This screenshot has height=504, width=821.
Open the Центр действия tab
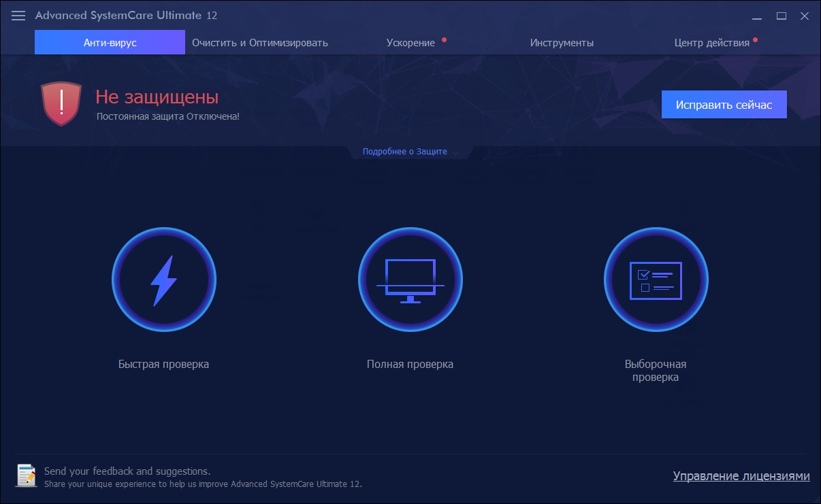(x=711, y=42)
